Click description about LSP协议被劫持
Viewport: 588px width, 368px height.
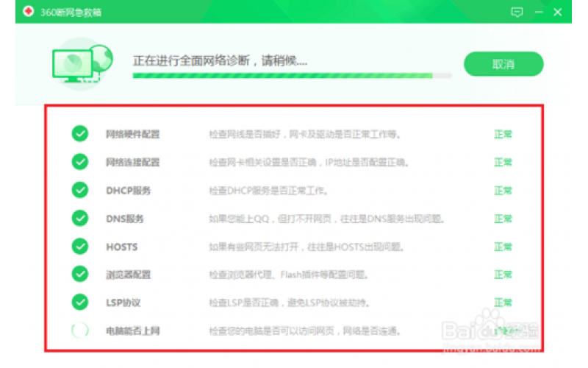289,302
